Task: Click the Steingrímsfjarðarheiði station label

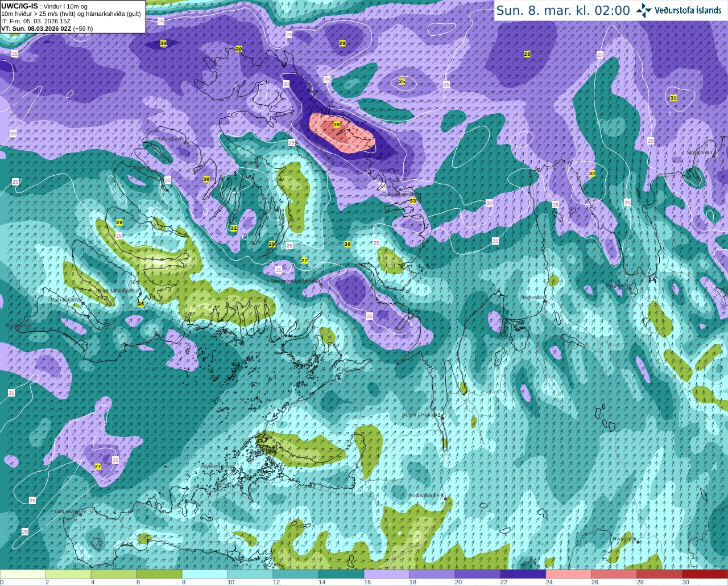Action: tap(295, 280)
